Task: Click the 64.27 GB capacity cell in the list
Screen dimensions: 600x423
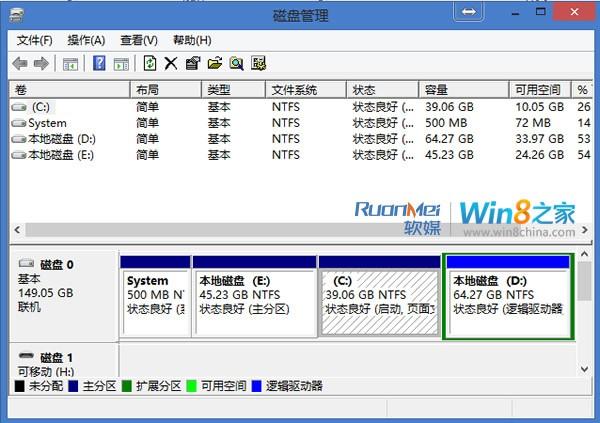Action: (x=449, y=139)
